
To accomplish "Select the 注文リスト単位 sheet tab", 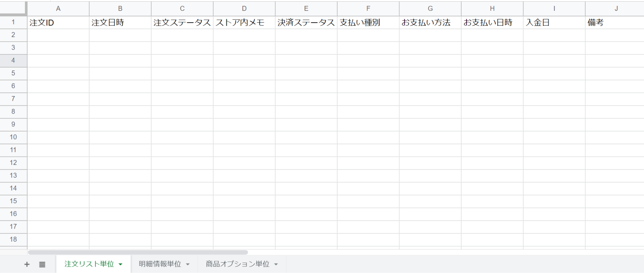I will [x=89, y=264].
